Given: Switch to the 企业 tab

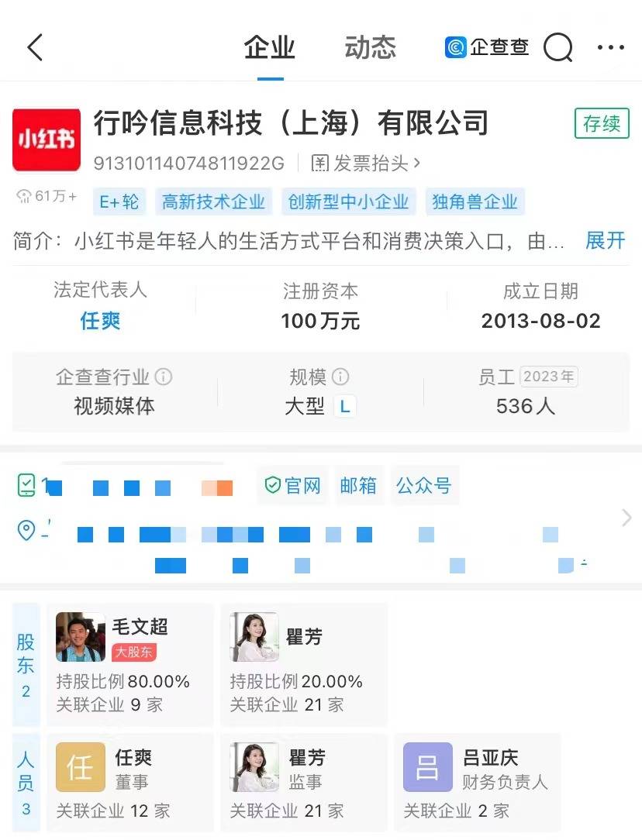Looking at the screenshot, I should point(270,47).
